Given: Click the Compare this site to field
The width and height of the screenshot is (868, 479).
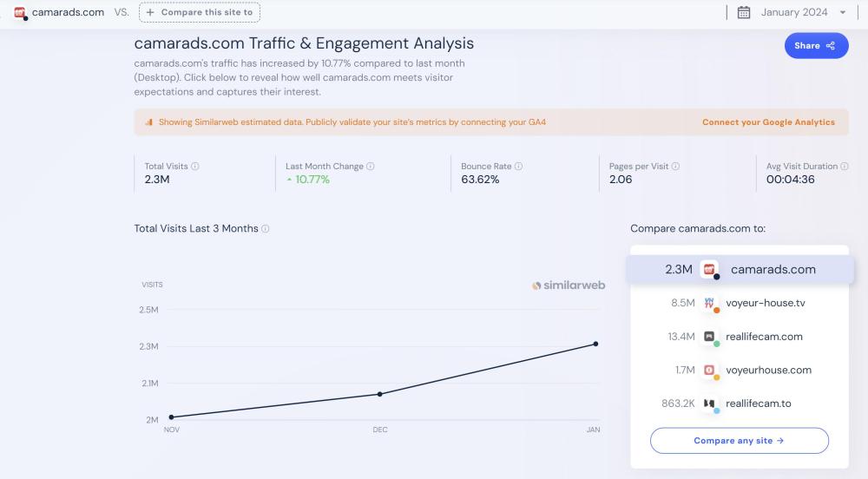Looking at the screenshot, I should [x=200, y=12].
